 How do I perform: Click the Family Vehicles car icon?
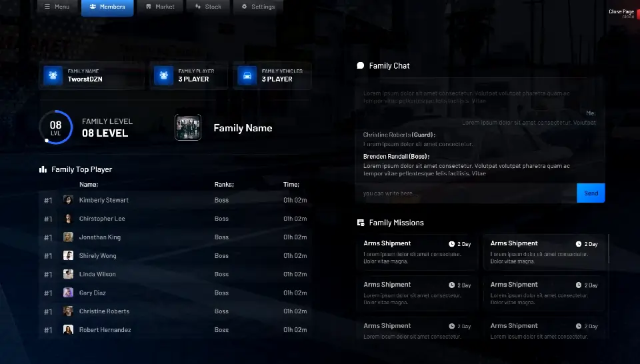point(247,75)
